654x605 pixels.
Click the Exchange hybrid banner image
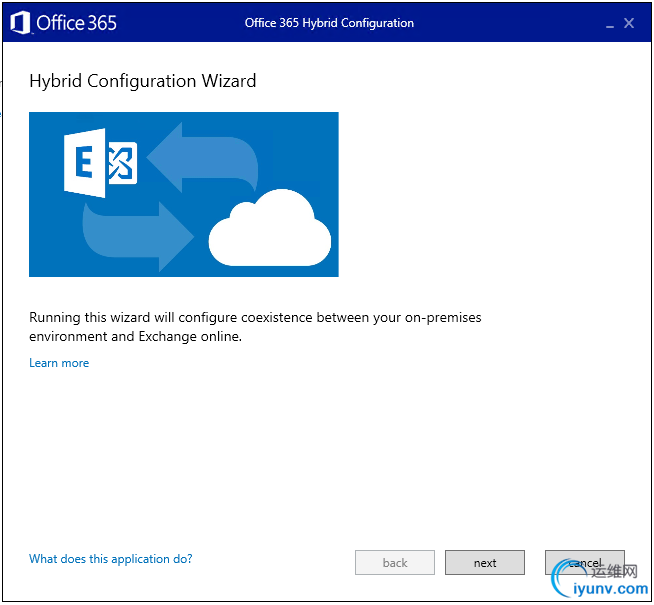[184, 194]
